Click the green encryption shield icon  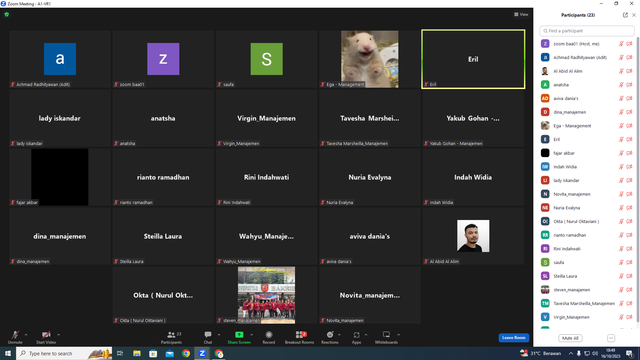pyautogui.click(x=7, y=14)
